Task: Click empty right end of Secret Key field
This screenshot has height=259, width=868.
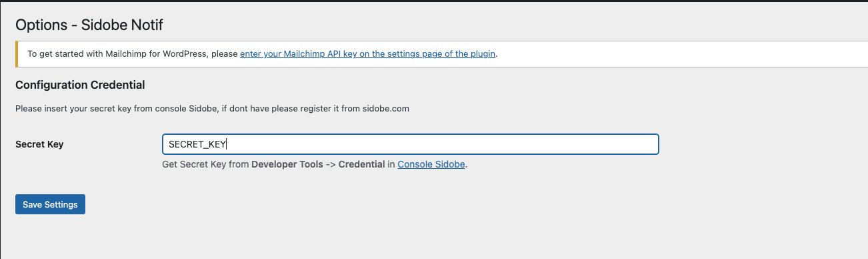Action: [600, 144]
